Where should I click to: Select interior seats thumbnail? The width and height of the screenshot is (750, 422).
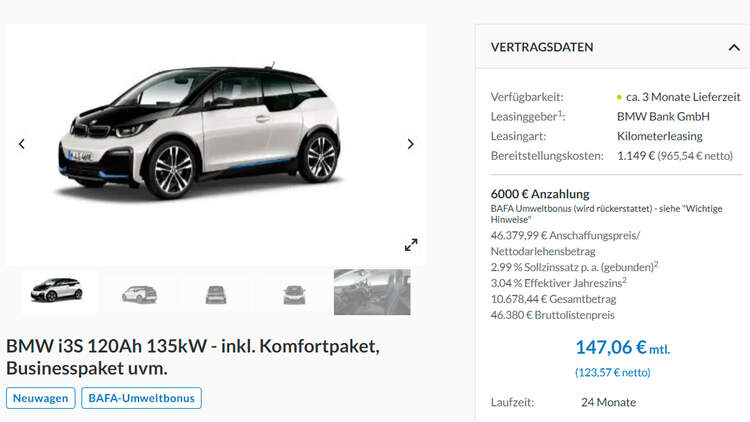pyautogui.click(x=372, y=292)
